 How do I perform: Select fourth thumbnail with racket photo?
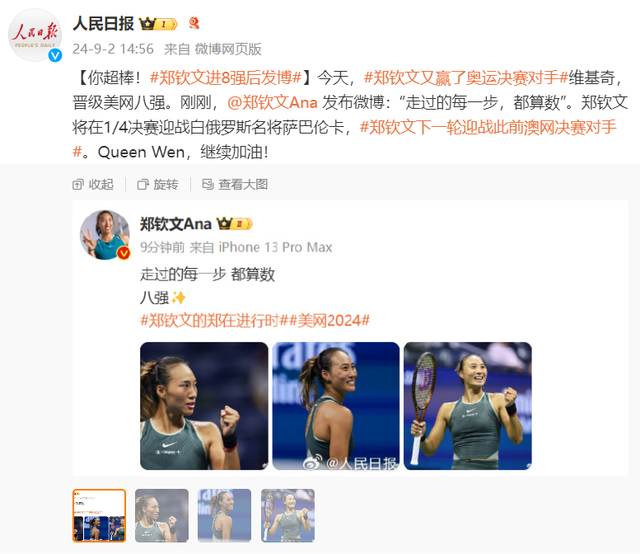click(288, 516)
